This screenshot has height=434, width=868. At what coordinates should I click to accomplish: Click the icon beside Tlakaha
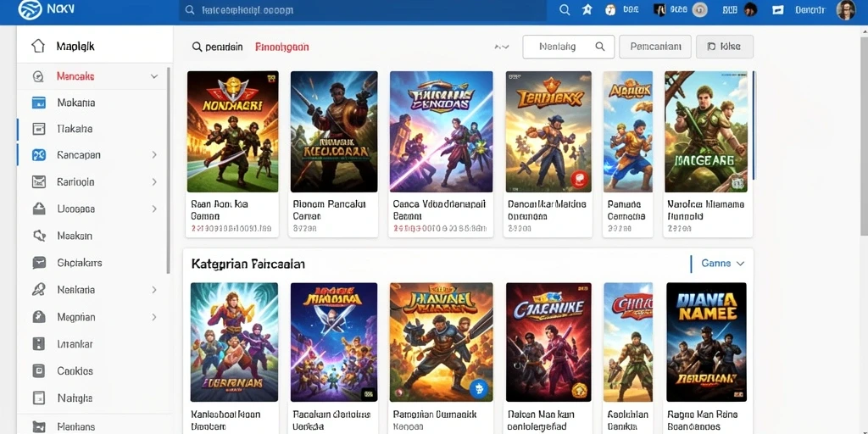tap(39, 129)
